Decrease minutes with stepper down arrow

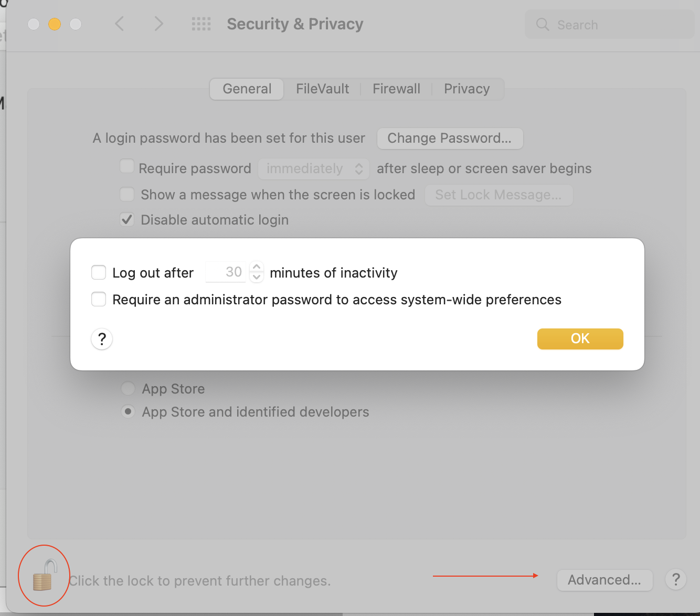pyautogui.click(x=257, y=277)
